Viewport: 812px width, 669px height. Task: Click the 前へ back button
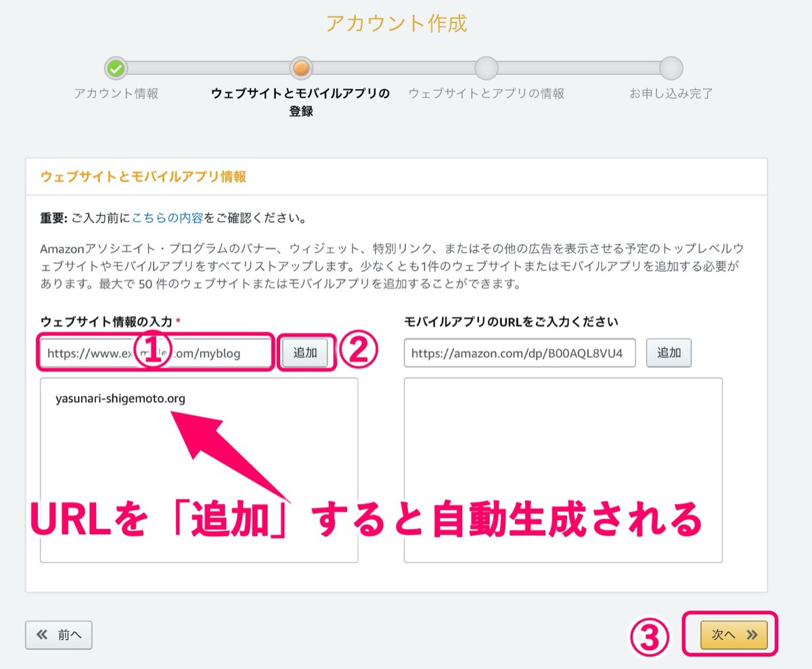coord(59,635)
